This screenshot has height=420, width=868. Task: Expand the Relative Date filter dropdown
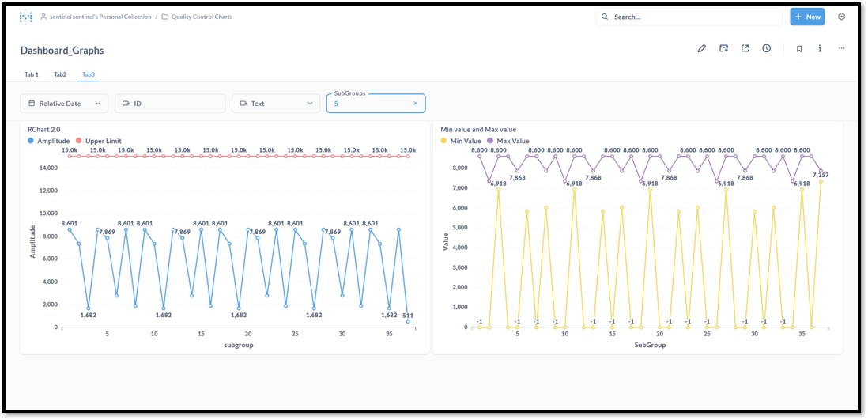[64, 104]
